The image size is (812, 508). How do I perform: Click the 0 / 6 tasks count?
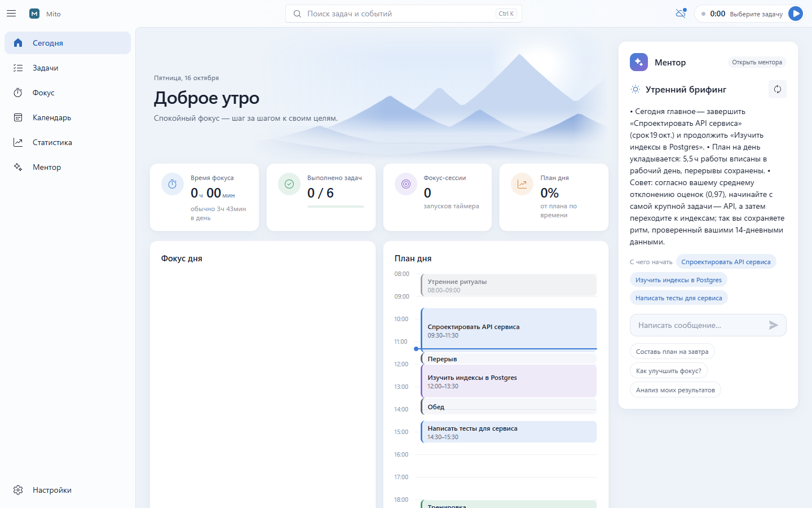pos(320,193)
